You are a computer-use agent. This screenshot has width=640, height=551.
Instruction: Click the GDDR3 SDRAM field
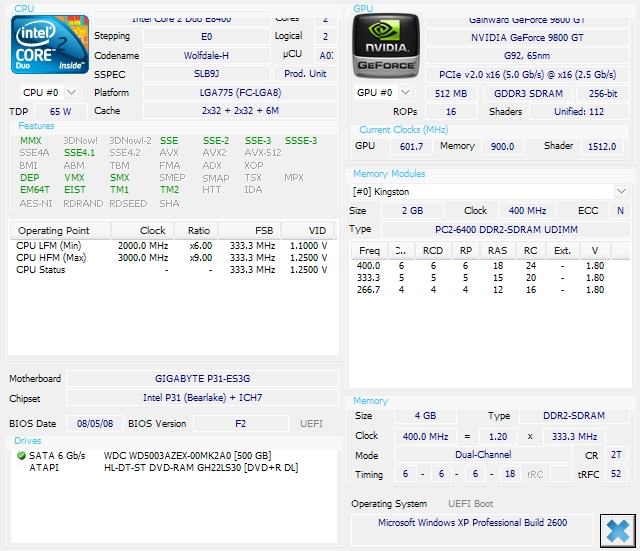pos(528,93)
